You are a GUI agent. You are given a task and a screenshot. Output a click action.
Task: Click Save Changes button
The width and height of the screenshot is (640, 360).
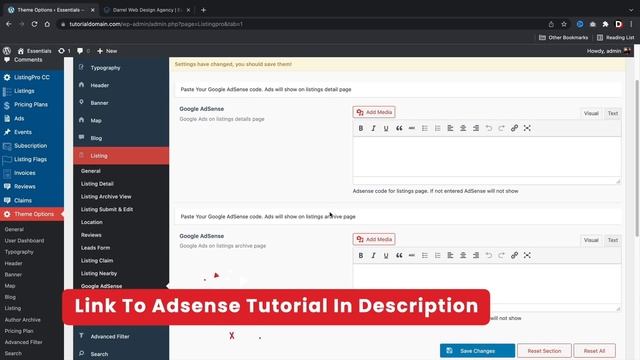click(477, 351)
